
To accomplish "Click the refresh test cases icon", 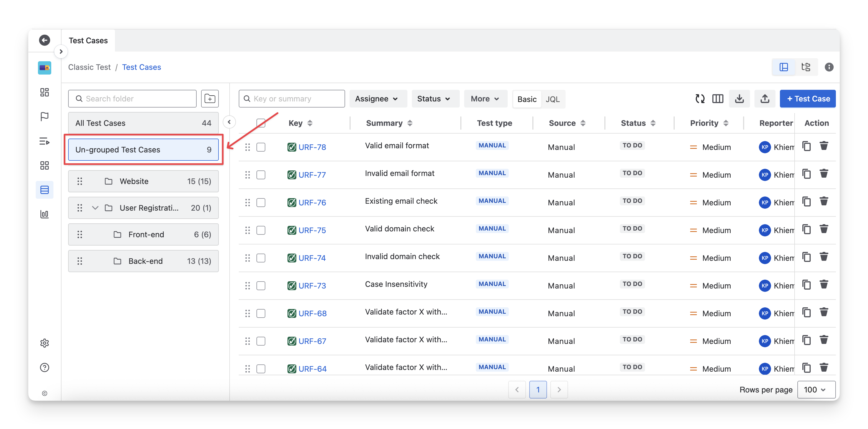I will [700, 99].
